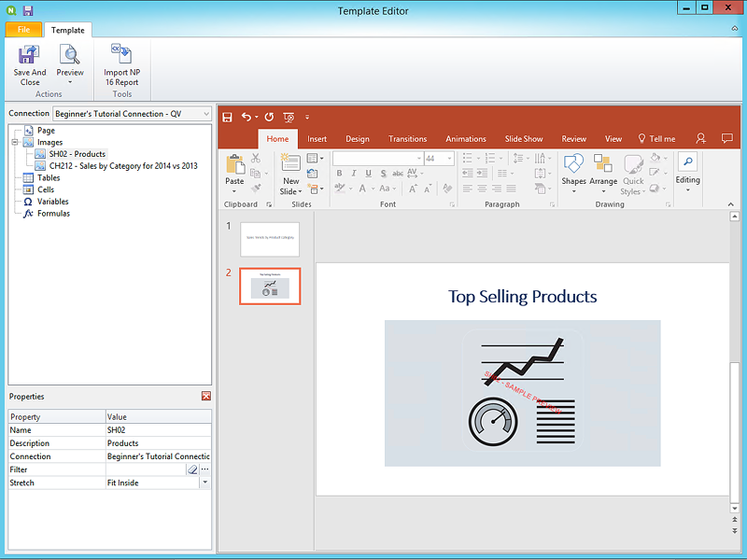The image size is (747, 560).
Task: Select CH212 Sales by Category item
Action: (x=122, y=166)
